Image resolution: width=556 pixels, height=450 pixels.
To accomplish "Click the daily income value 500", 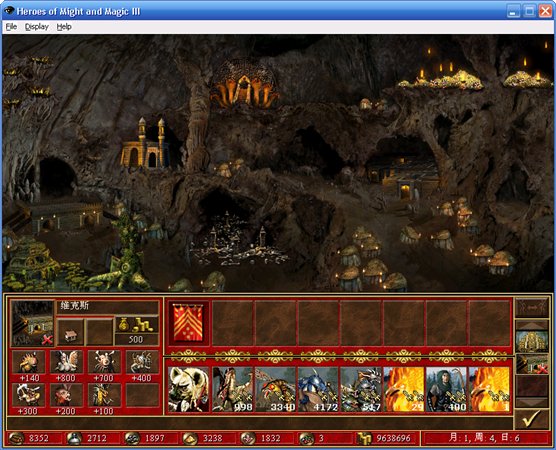I will click(136, 340).
